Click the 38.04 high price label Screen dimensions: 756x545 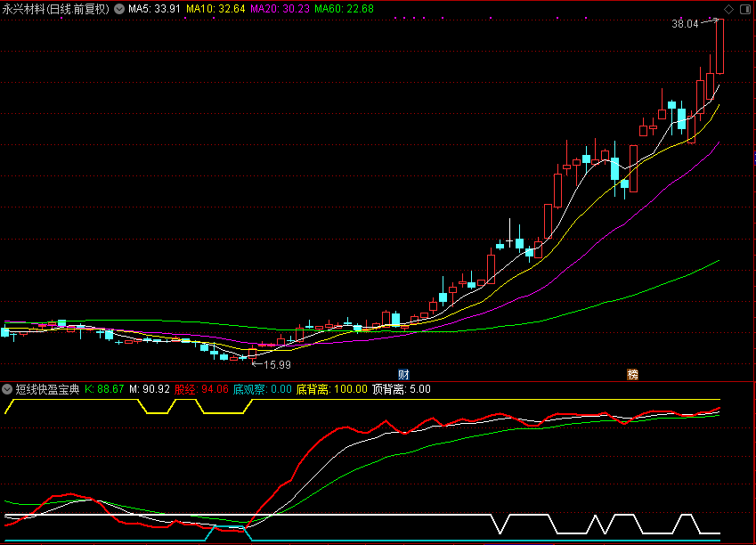pyautogui.click(x=685, y=25)
